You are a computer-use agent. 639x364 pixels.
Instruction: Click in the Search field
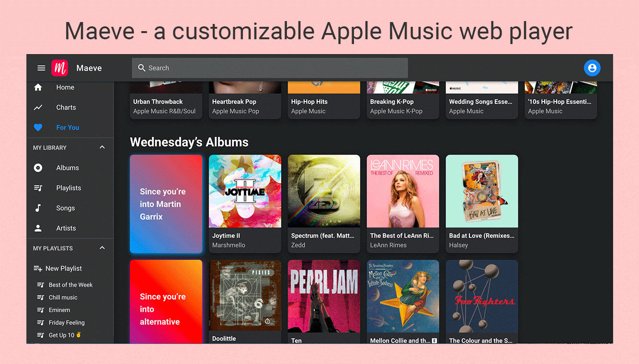click(270, 68)
